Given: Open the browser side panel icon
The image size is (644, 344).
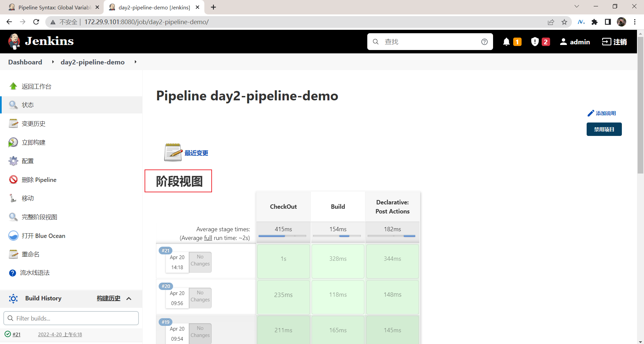Looking at the screenshot, I should coord(608,22).
